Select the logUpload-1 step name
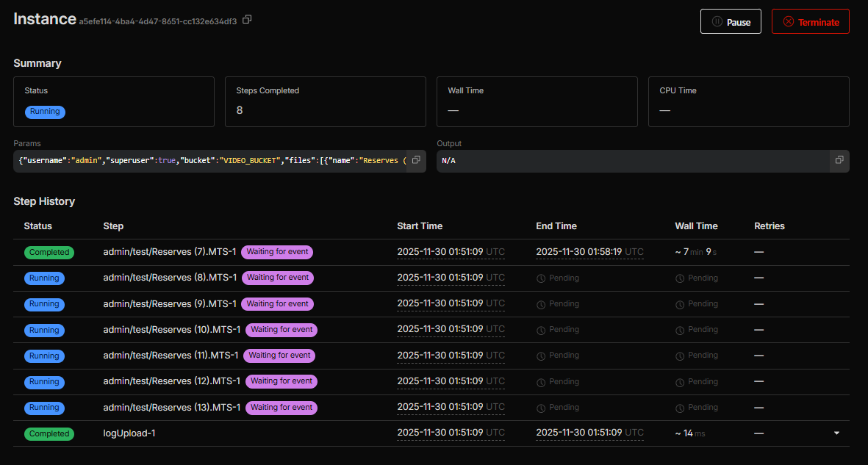This screenshot has height=465, width=868. point(129,433)
